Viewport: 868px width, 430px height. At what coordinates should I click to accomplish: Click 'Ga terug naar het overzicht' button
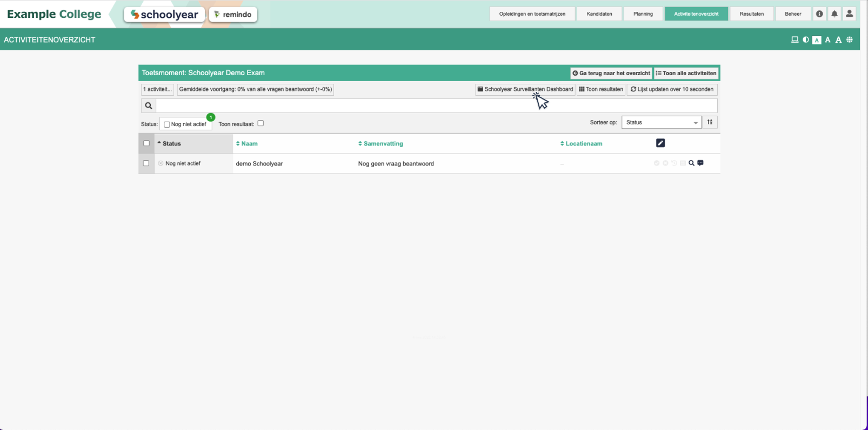pyautogui.click(x=611, y=73)
